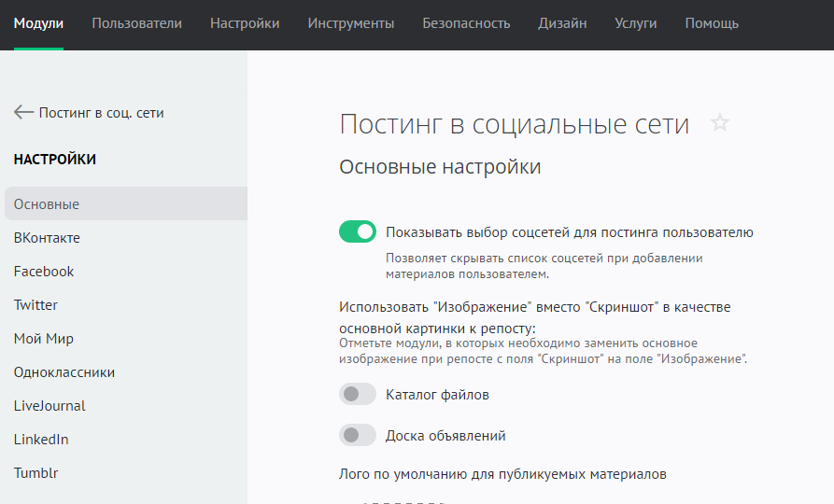Viewport: 834px width, 504px height.
Task: Open ВКонтакте settings section
Action: point(47,238)
